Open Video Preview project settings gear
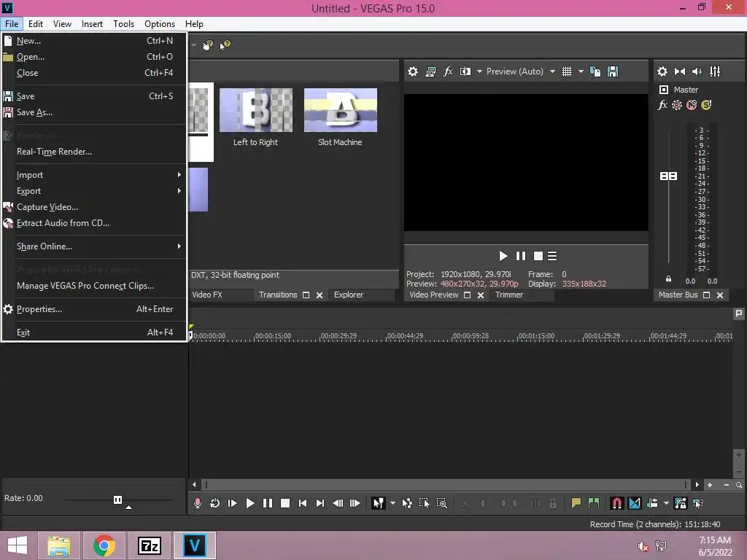747x560 pixels. click(x=413, y=71)
